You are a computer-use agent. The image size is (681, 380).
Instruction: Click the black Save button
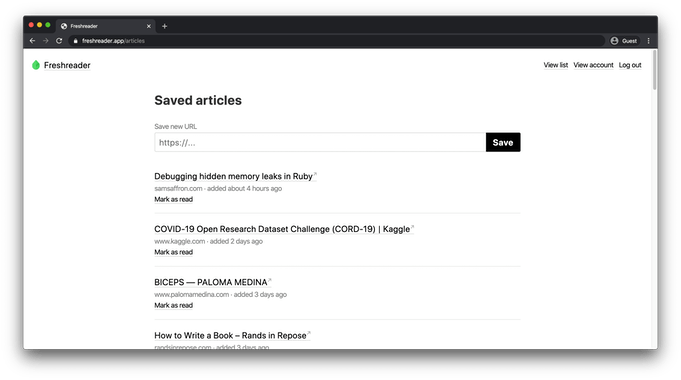pos(503,142)
